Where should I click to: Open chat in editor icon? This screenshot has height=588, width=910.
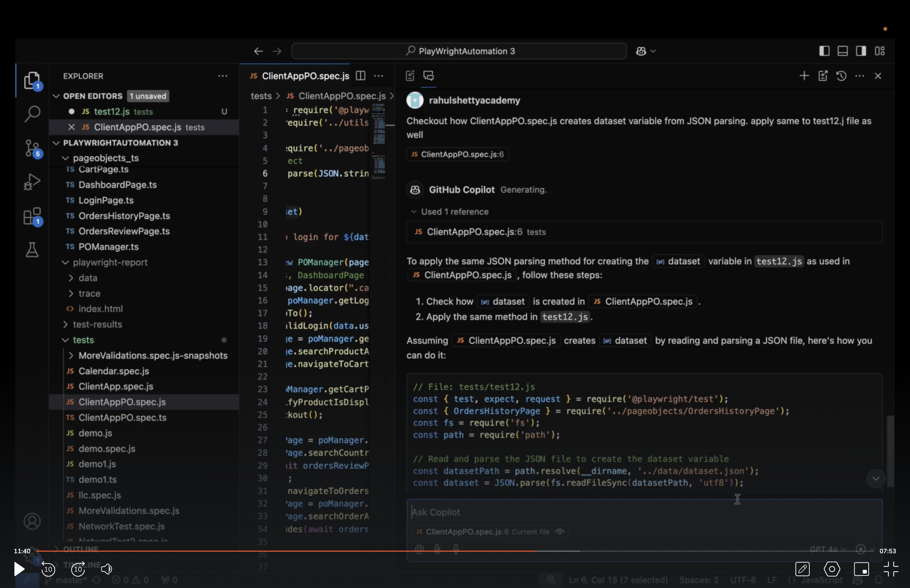coord(823,76)
